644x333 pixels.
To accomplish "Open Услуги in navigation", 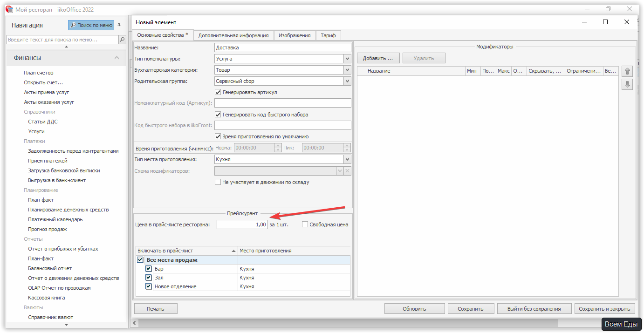I will pyautogui.click(x=36, y=131).
